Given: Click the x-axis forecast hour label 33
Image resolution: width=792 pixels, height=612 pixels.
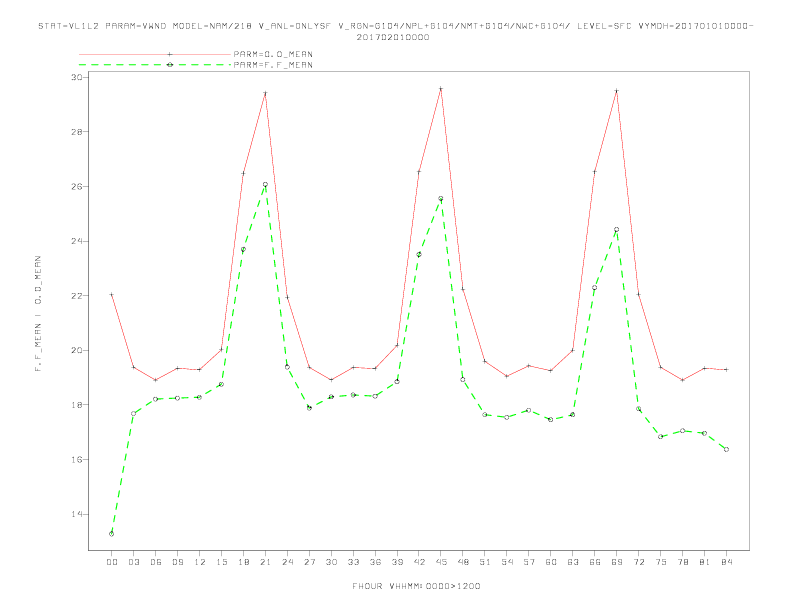Looking at the screenshot, I should 353,562.
